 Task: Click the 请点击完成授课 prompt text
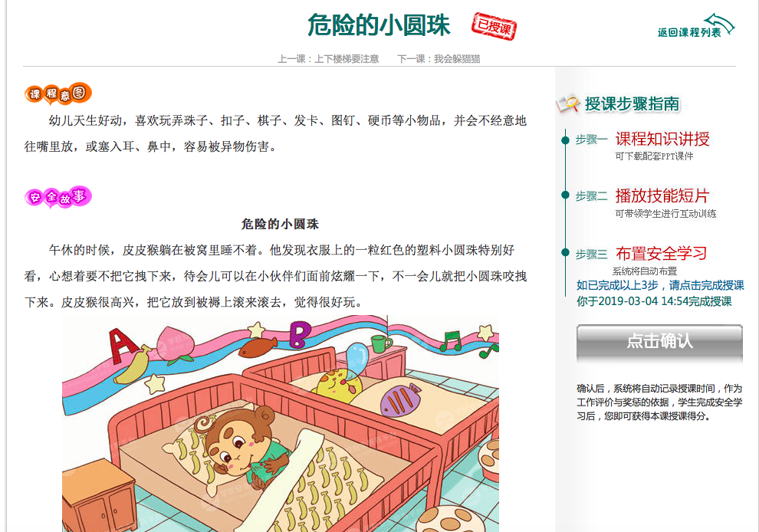click(706, 285)
